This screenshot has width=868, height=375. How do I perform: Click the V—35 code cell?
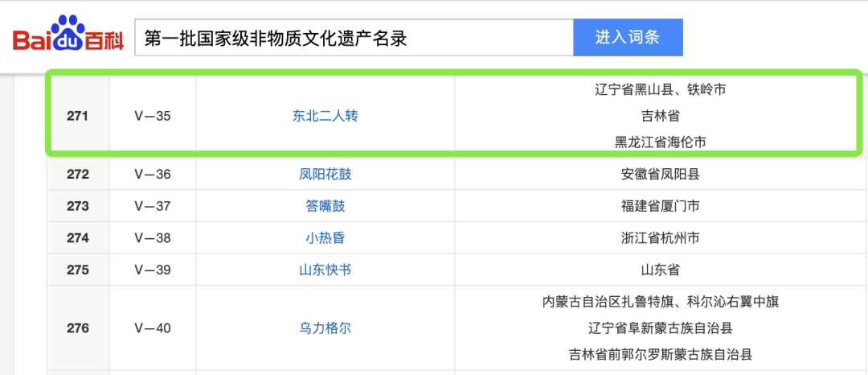pos(153,116)
